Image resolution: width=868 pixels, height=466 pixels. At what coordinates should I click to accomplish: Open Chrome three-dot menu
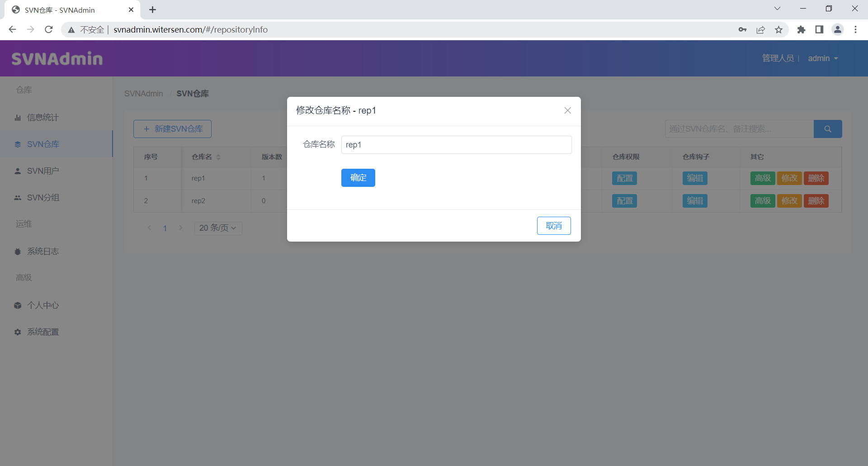[855, 29]
